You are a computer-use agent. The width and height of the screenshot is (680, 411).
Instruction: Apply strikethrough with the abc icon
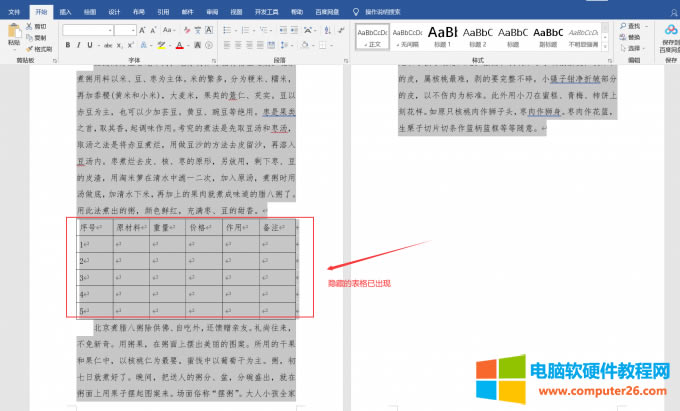(107, 45)
